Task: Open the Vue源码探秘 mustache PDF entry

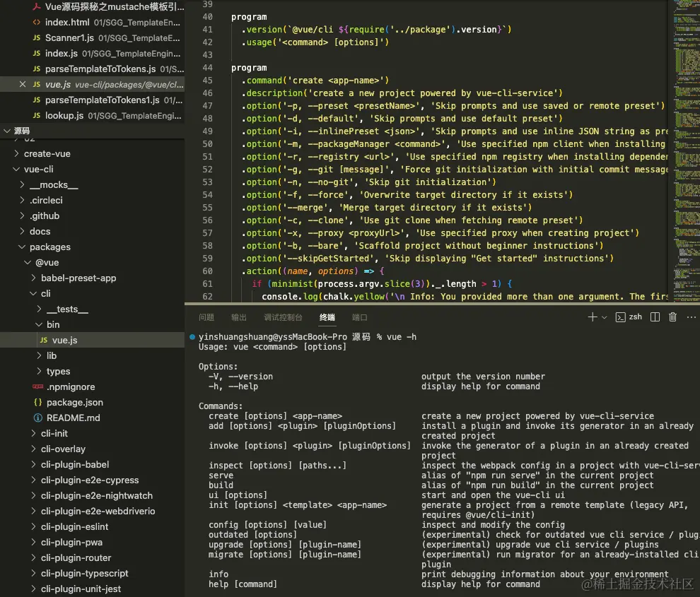Action: [92, 6]
